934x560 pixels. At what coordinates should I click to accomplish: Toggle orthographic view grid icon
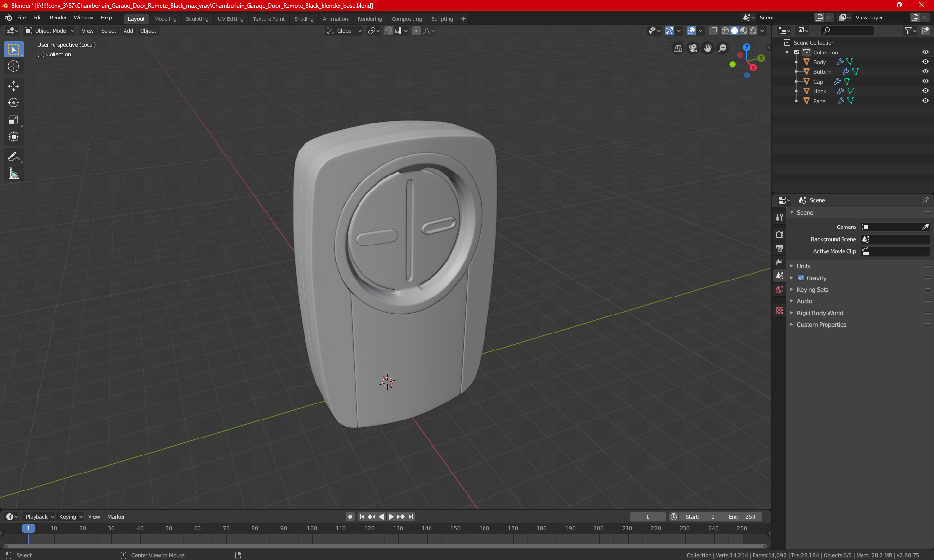pyautogui.click(x=678, y=48)
